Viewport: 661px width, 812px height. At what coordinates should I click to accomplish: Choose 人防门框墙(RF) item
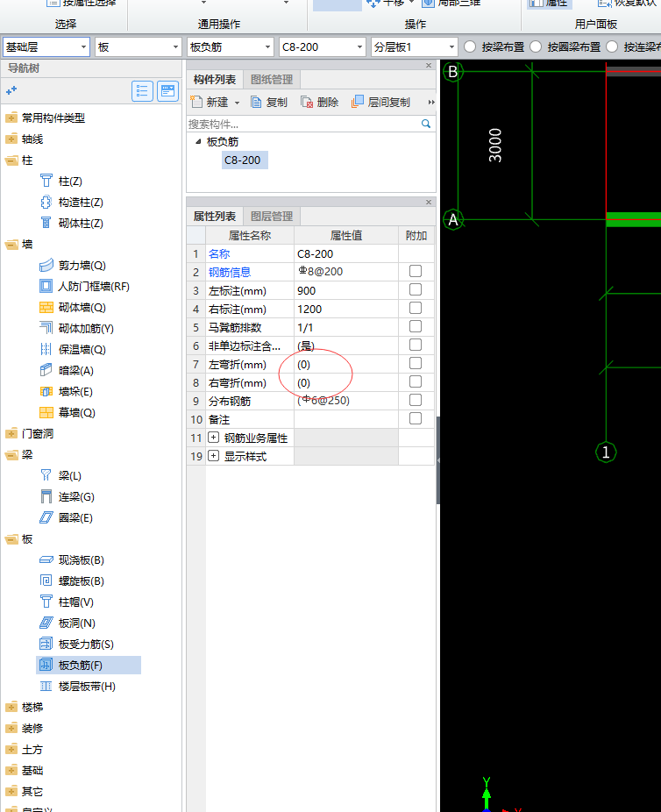[93, 287]
